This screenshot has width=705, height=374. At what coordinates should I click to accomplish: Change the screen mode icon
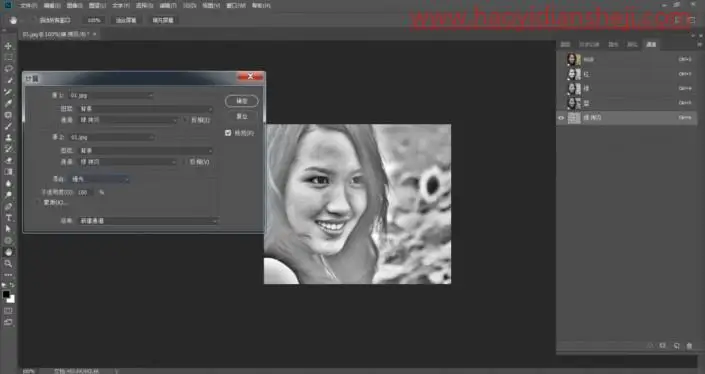(x=8, y=322)
